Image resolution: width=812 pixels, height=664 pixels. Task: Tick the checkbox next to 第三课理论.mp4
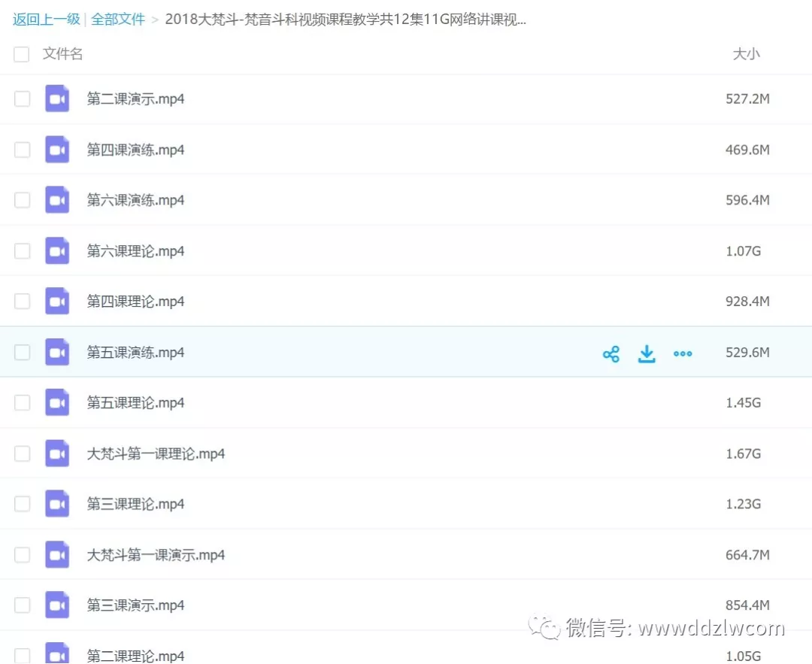click(22, 504)
